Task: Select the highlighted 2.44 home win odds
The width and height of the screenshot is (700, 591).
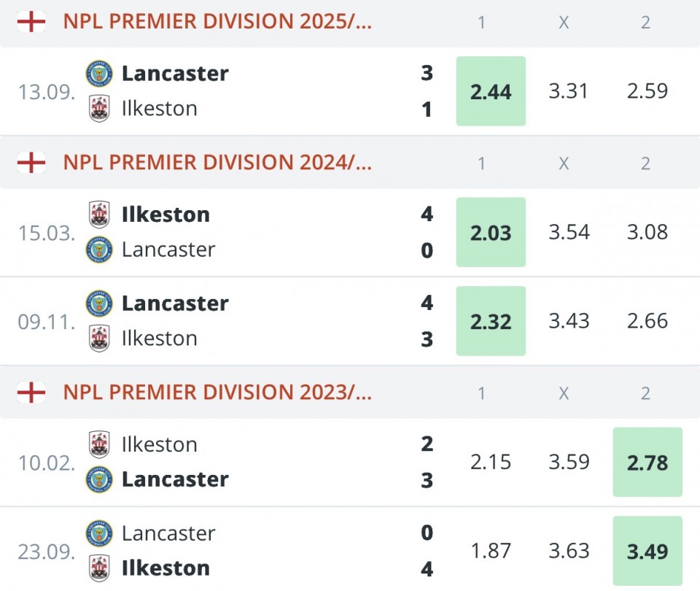Action: coord(491,91)
